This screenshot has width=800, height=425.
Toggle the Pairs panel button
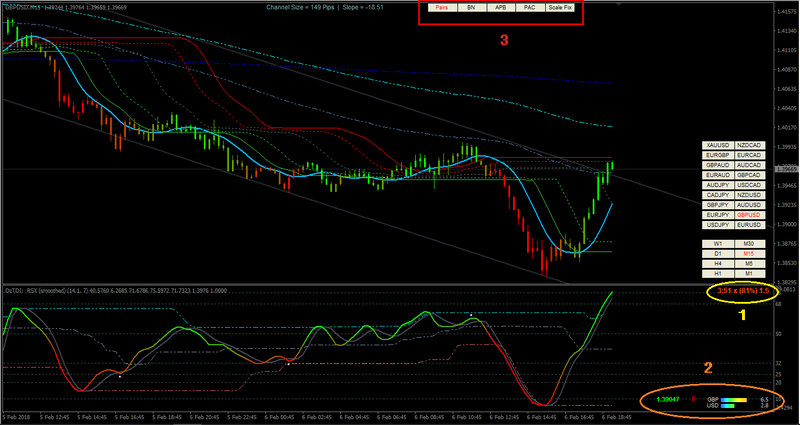point(442,8)
